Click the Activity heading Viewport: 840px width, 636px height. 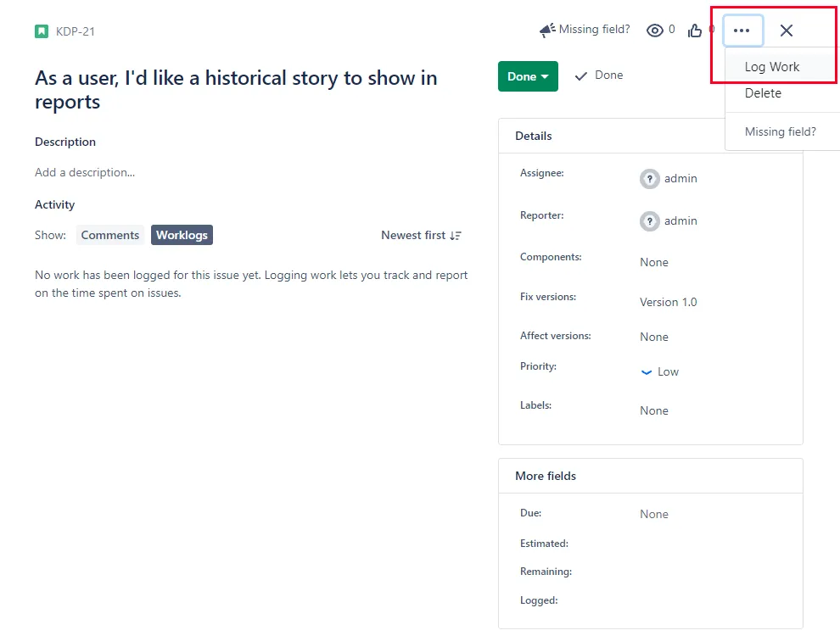54,204
